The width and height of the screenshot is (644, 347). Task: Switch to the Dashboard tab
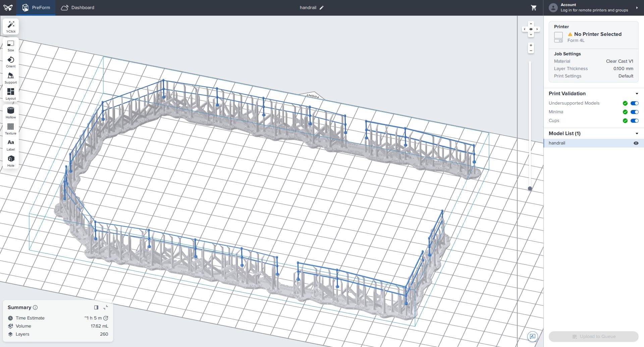point(78,8)
